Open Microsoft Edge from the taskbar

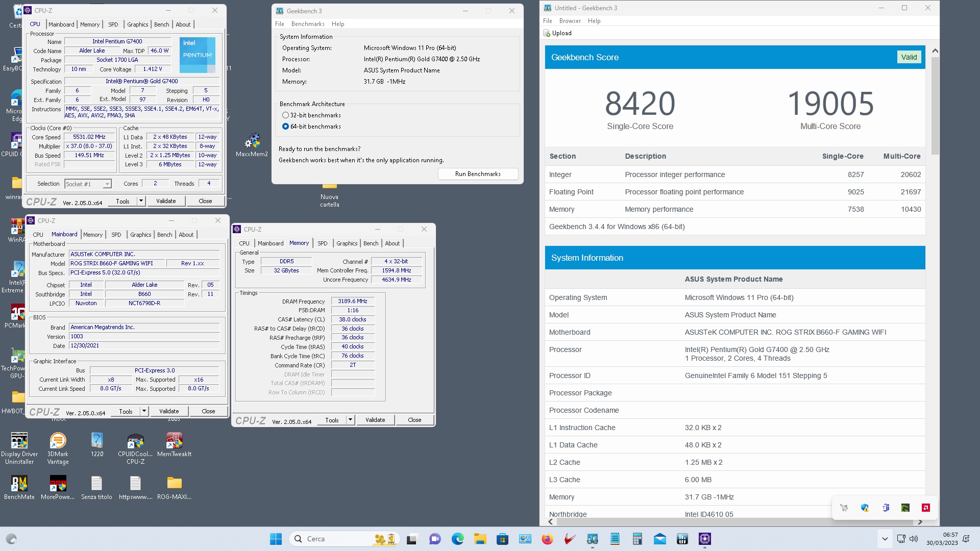tap(457, 539)
